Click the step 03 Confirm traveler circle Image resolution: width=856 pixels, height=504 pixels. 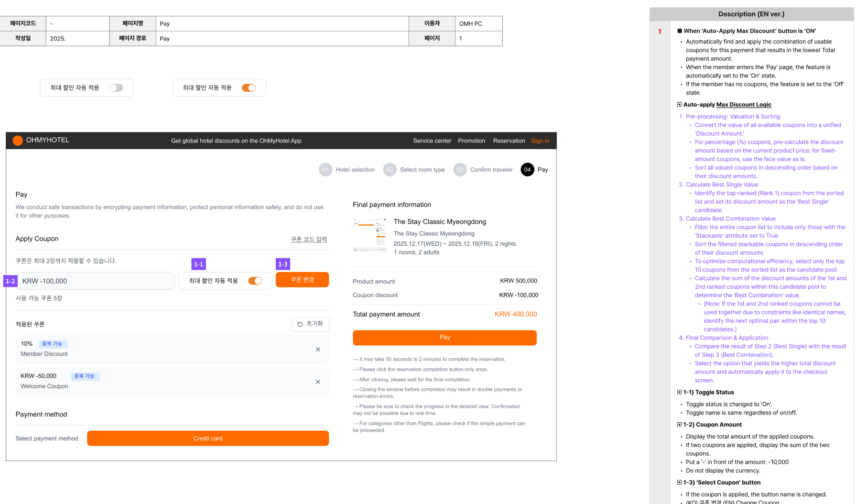(460, 170)
